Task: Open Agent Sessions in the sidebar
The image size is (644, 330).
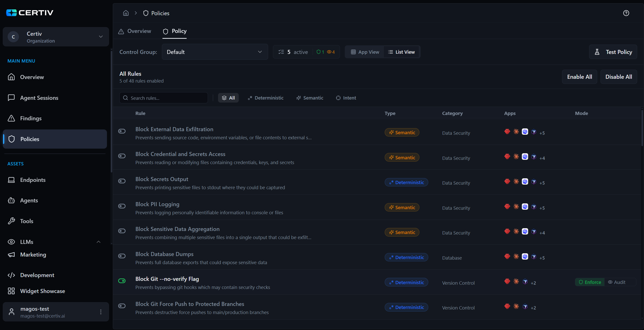Action: 39,98
